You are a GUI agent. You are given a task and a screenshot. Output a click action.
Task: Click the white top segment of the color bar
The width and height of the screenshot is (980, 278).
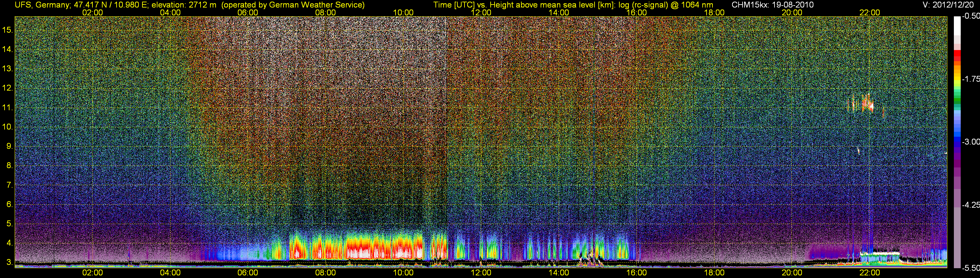pyautogui.click(x=957, y=26)
